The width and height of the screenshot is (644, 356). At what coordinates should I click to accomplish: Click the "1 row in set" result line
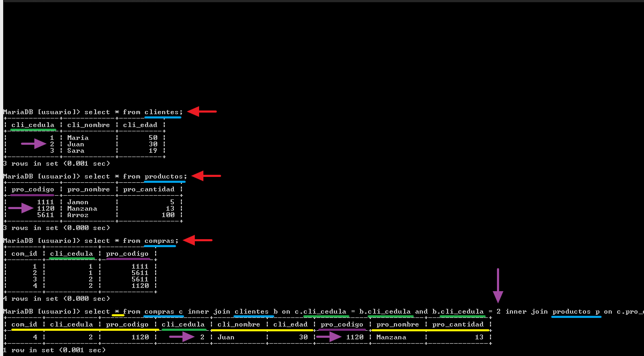click(54, 350)
